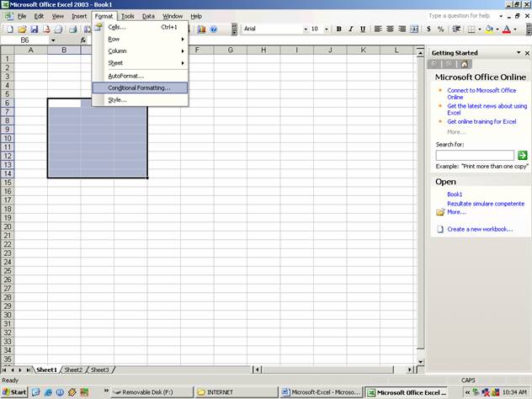This screenshot has width=532, height=399.
Task: Click the task pane Forward arrow
Action: coord(450,64)
